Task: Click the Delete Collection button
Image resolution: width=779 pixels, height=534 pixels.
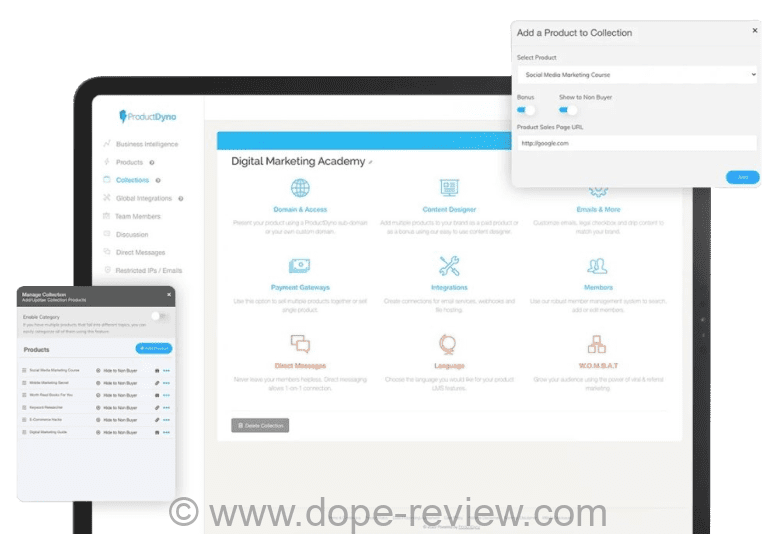Action: click(260, 425)
